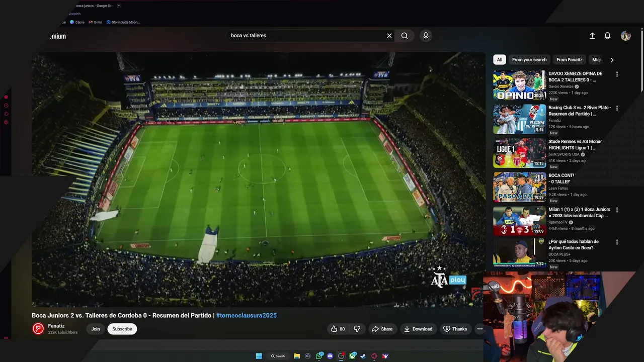
Task: Join the Fanatiz channel membership
Action: (96, 329)
